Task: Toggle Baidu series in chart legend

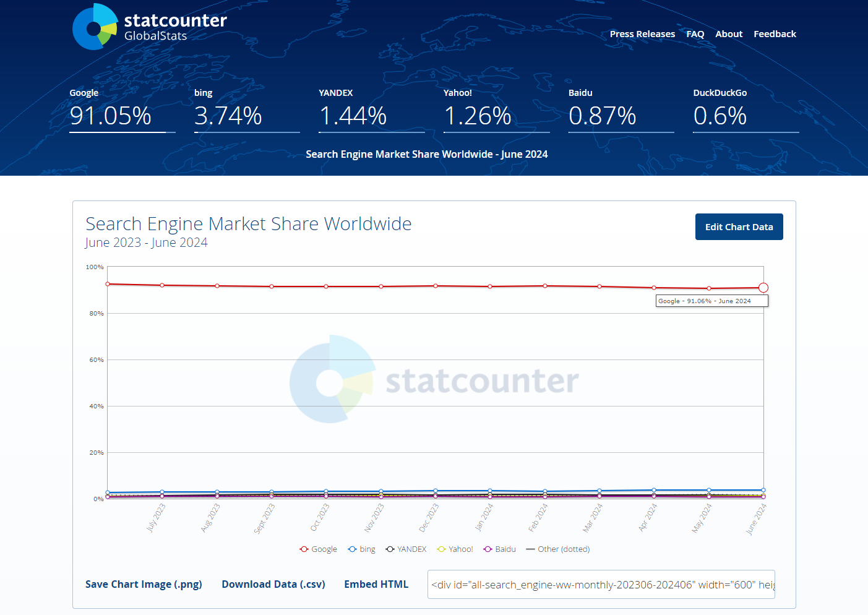Action: (x=500, y=549)
